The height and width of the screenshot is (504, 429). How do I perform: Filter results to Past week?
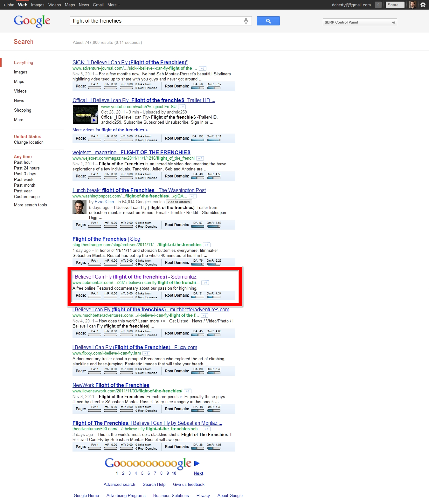24,180
